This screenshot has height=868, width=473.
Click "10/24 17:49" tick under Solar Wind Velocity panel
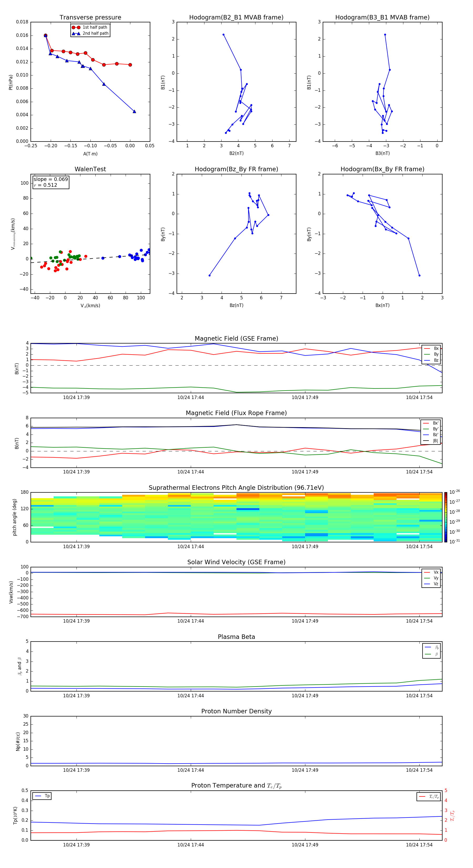305,621
